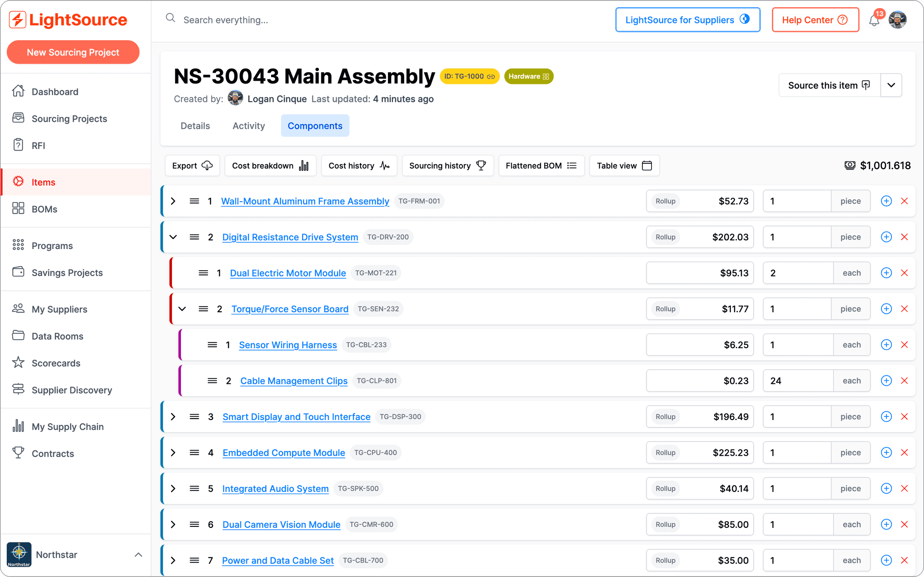
Task: Switch to the Details tab
Action: point(195,126)
